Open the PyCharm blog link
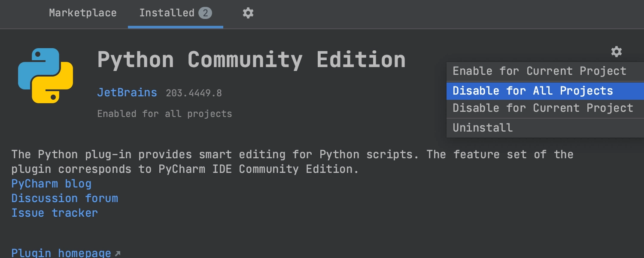Screen dimensions: 644x258 click(x=52, y=184)
